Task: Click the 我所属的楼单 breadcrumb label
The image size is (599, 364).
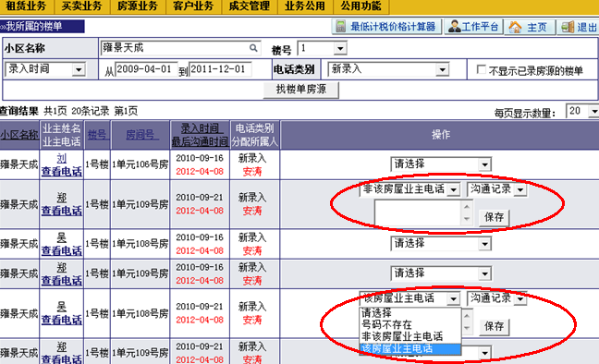Action: click(33, 27)
